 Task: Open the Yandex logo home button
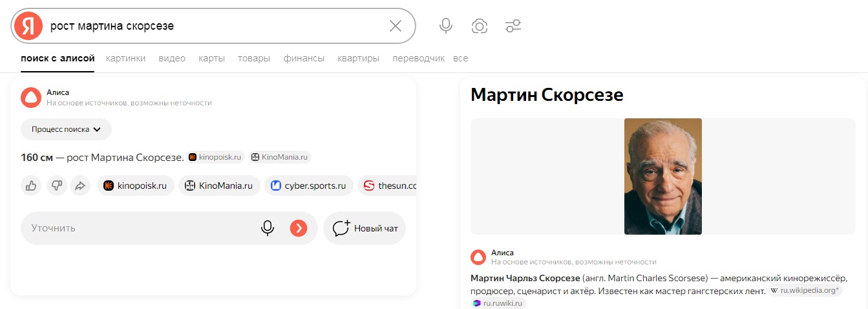tap(28, 26)
